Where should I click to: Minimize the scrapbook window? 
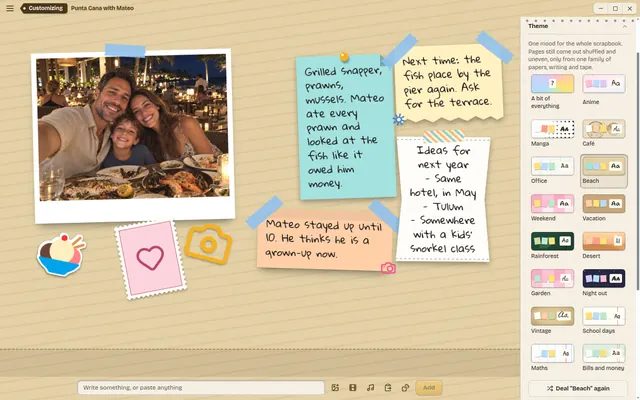coord(600,9)
